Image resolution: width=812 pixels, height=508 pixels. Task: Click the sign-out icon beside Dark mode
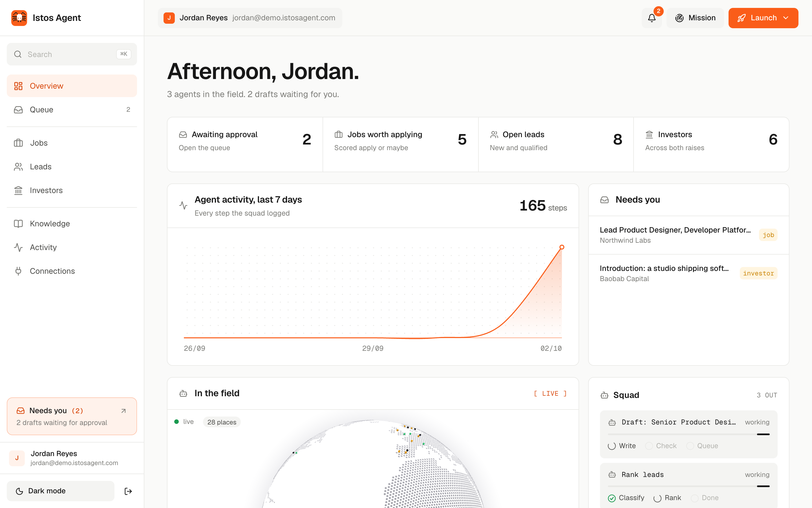pyautogui.click(x=128, y=491)
